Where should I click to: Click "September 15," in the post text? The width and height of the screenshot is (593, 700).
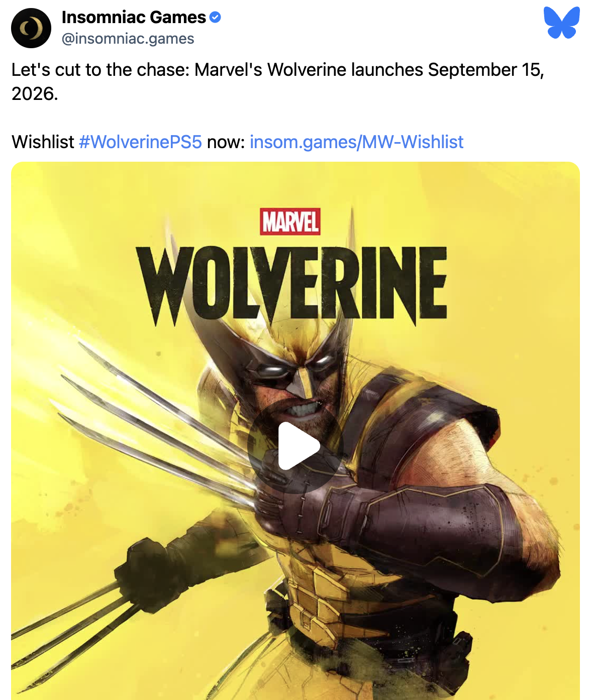point(485,70)
